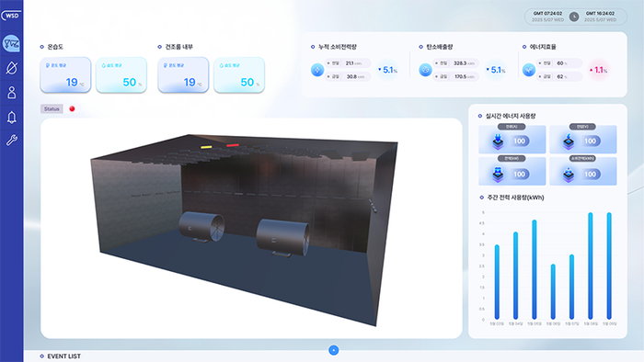Click the red Status indicator dot
This screenshot has width=644, height=362.
(x=73, y=108)
